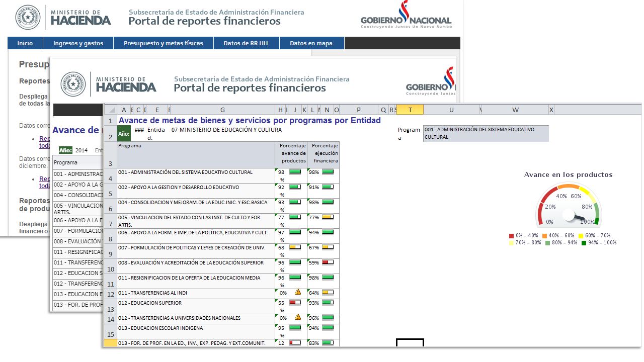Select column G header in the spreadsheet
This screenshot has height=362, width=644.
pyautogui.click(x=222, y=110)
